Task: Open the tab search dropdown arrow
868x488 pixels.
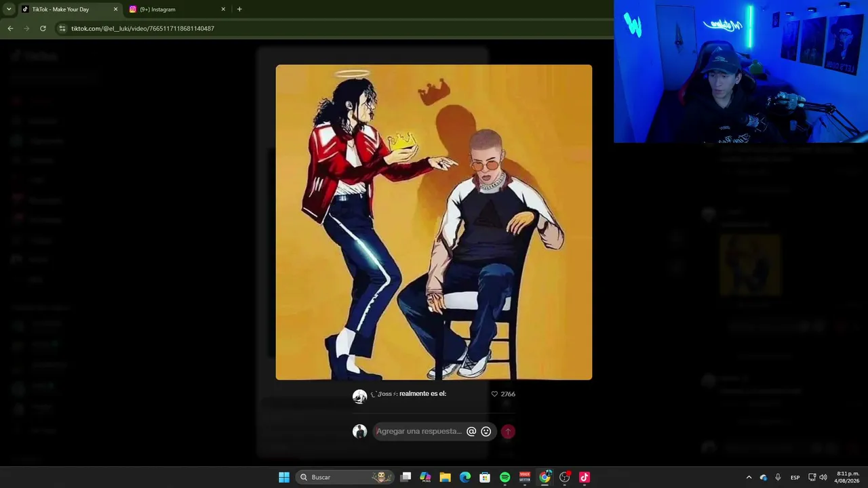Action: (x=9, y=9)
